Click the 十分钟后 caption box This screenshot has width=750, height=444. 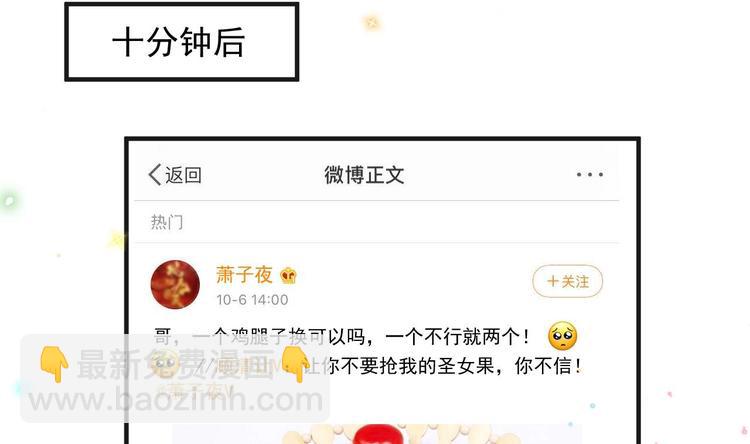coord(182,42)
